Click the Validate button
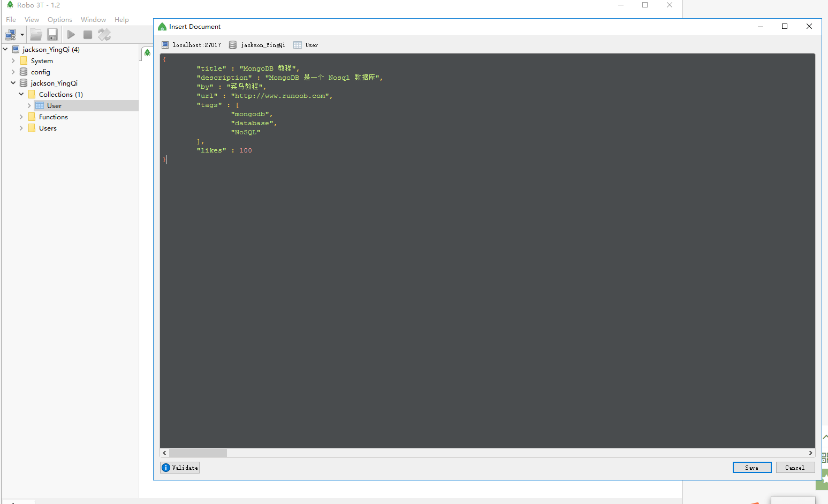Screen dimensions: 828x504 tap(180, 468)
